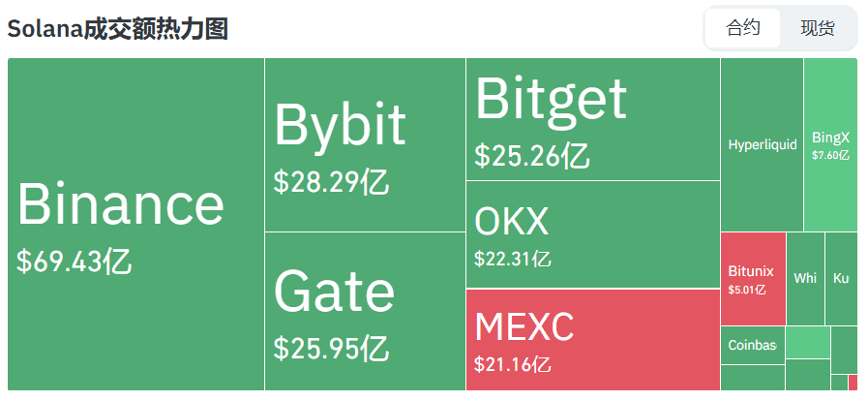The height and width of the screenshot is (401, 868).
Task: Click the Gate $25.95亿 tile
Action: [365, 311]
